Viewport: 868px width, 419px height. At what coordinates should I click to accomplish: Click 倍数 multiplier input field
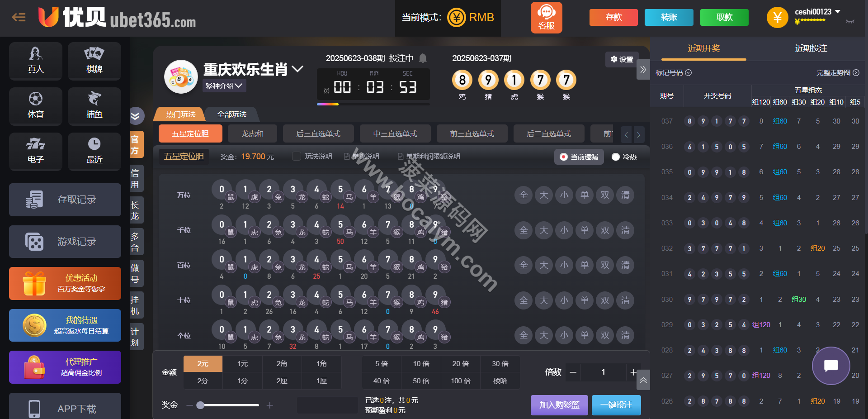(603, 372)
